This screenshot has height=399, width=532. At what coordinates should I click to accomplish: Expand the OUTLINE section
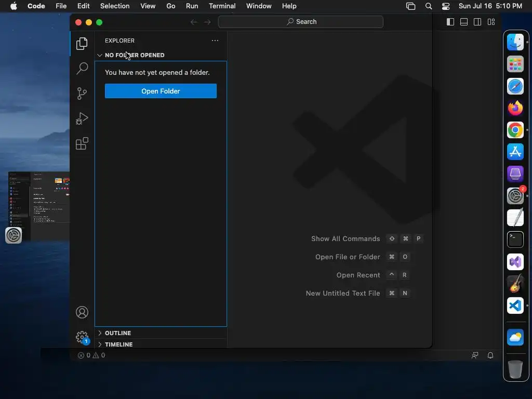click(161, 333)
